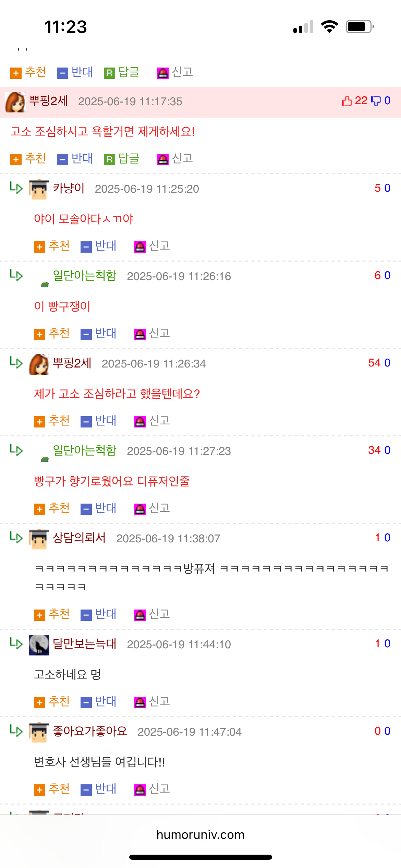Tap the humoruniv.com address bar
401x868 pixels.
pos(200,834)
